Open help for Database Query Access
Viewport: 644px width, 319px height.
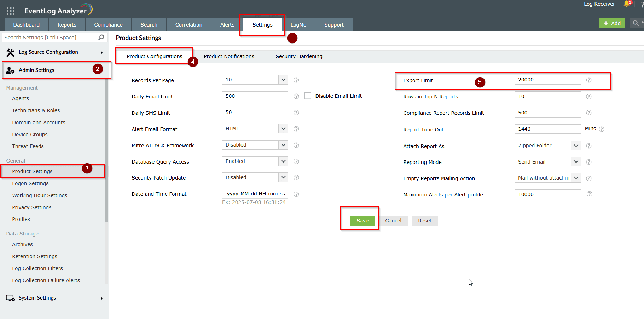coord(296,161)
